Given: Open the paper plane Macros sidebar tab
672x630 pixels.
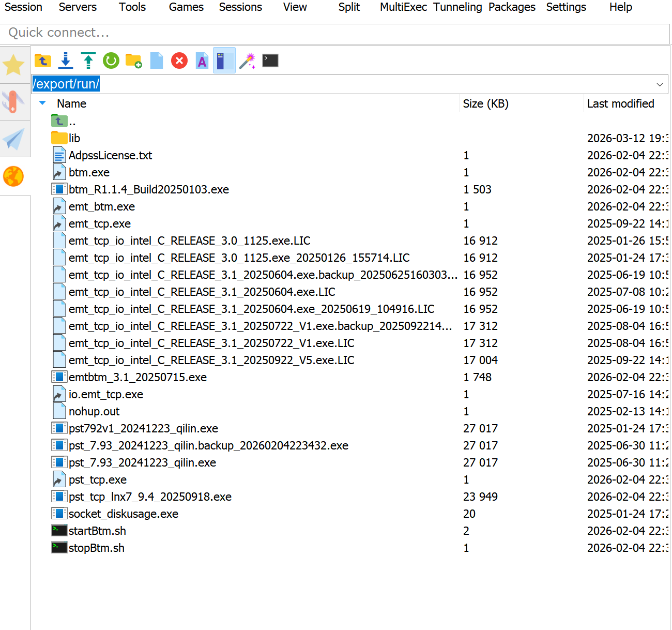Looking at the screenshot, I should click(x=13, y=139).
